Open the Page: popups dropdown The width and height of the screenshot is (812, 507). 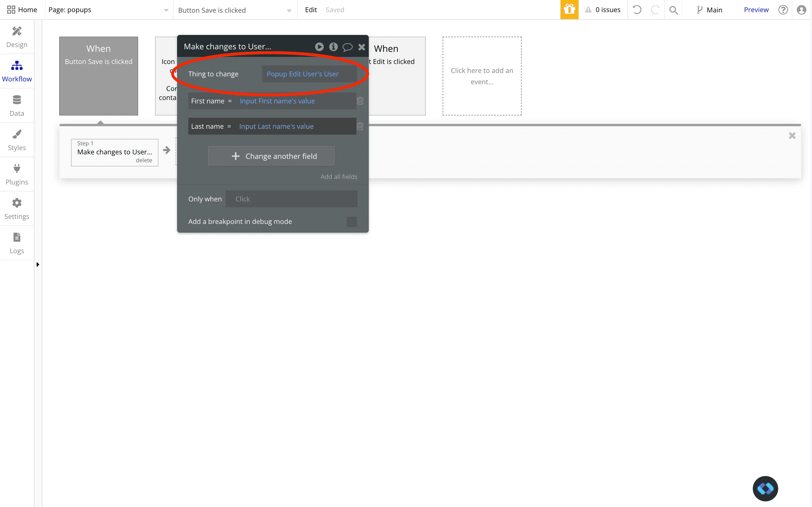[166, 10]
